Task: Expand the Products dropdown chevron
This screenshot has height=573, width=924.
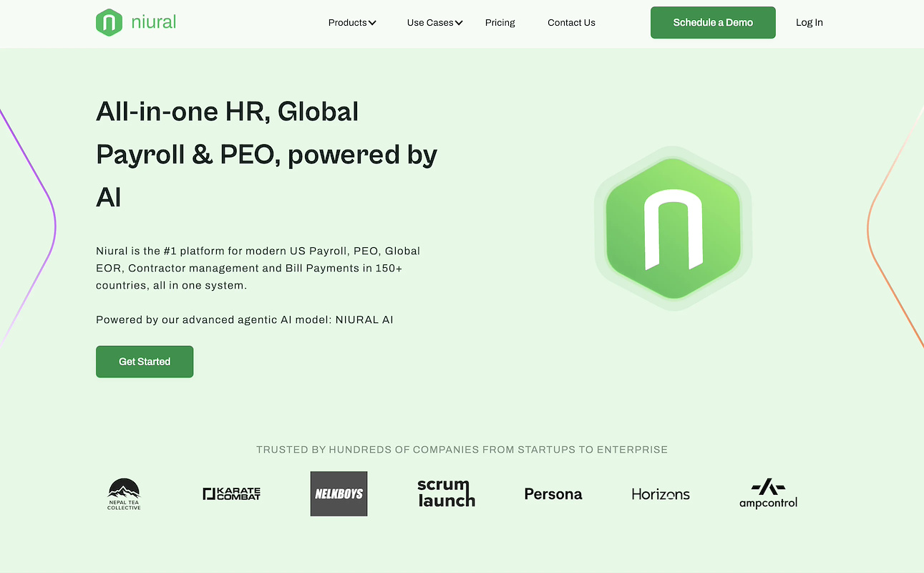Action: point(372,23)
